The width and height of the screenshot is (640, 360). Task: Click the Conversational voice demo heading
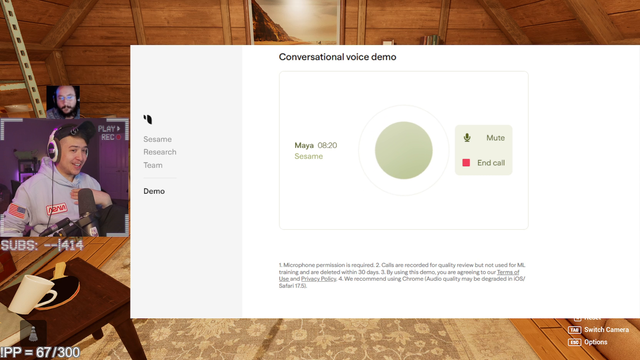point(338,57)
